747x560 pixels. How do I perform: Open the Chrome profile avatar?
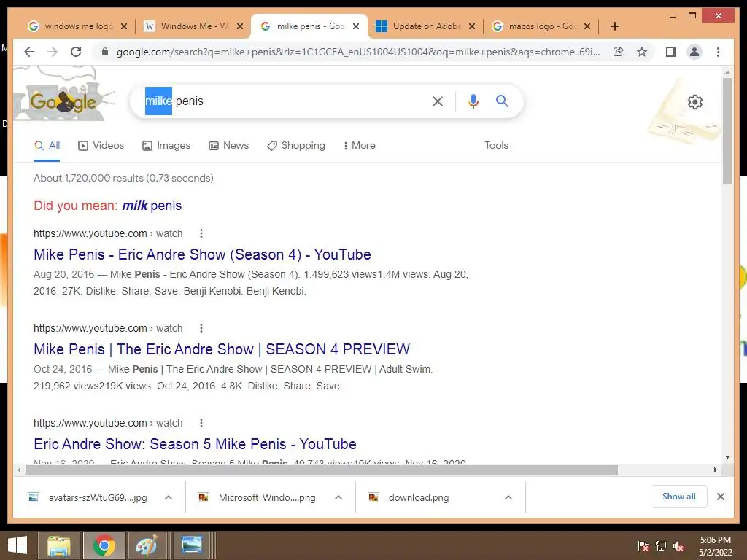[694, 52]
